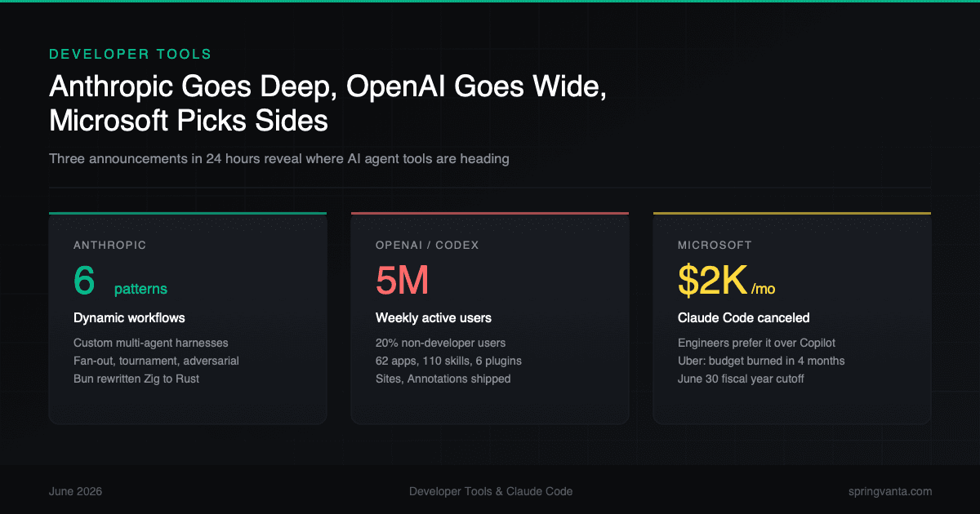Click the subtitle about three announcements in 24 hours
Viewport: 980px width, 514px height.
pyautogui.click(x=279, y=158)
